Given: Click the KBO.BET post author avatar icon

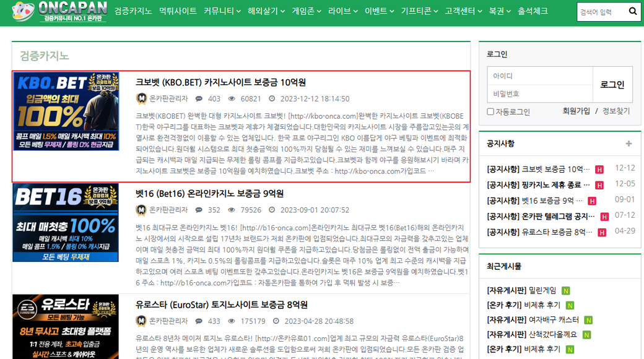Looking at the screenshot, I should [x=141, y=98].
